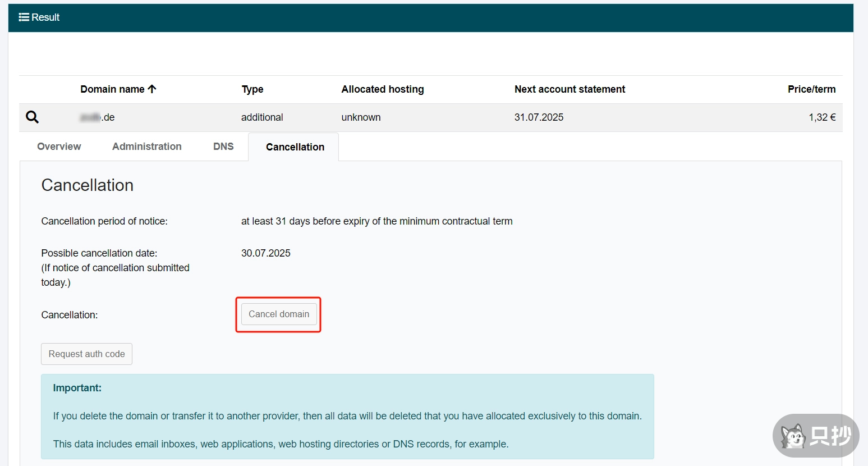868x466 pixels.
Task: Sort by the Domain name column header
Action: [112, 89]
